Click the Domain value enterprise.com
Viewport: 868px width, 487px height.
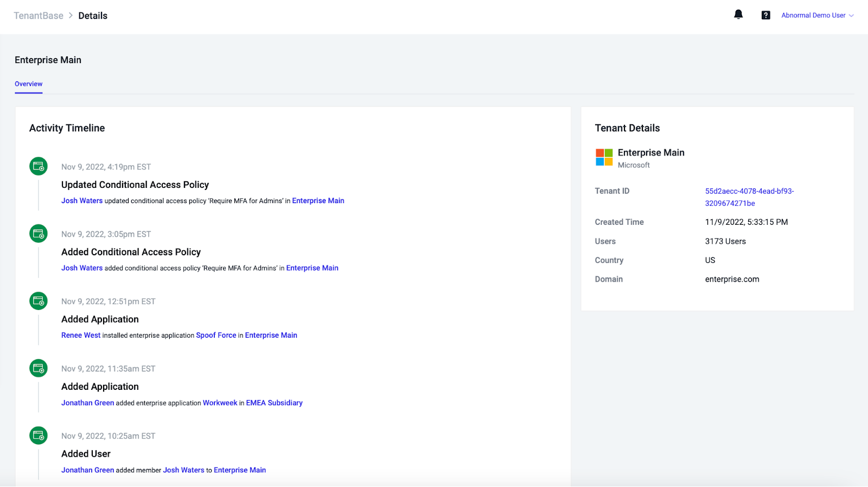click(x=732, y=280)
